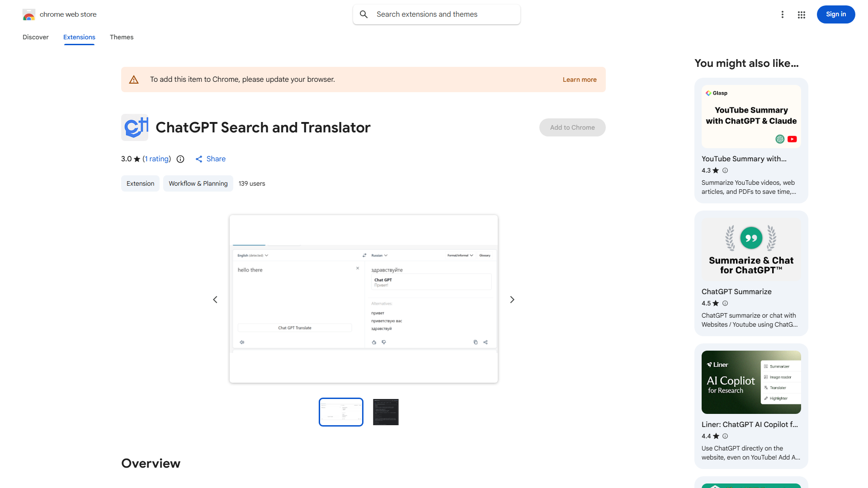Viewport: 868px width, 488px height.
Task: Copy the translated text using the copy icon
Action: tap(475, 342)
